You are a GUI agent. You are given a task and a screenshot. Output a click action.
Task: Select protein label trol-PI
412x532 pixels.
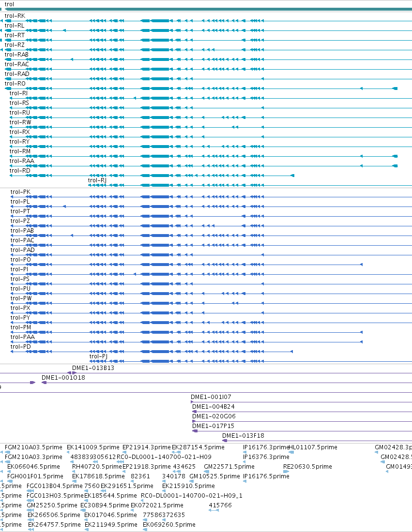click(19, 269)
